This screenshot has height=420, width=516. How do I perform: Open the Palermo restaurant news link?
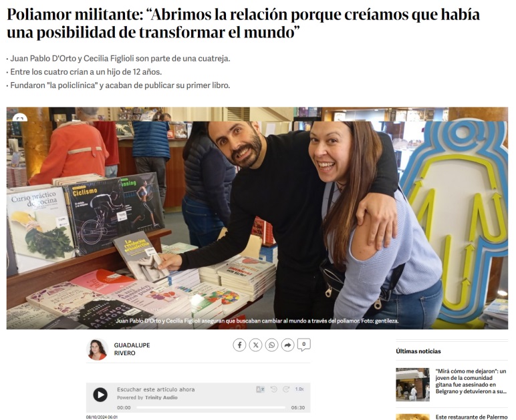(x=471, y=417)
